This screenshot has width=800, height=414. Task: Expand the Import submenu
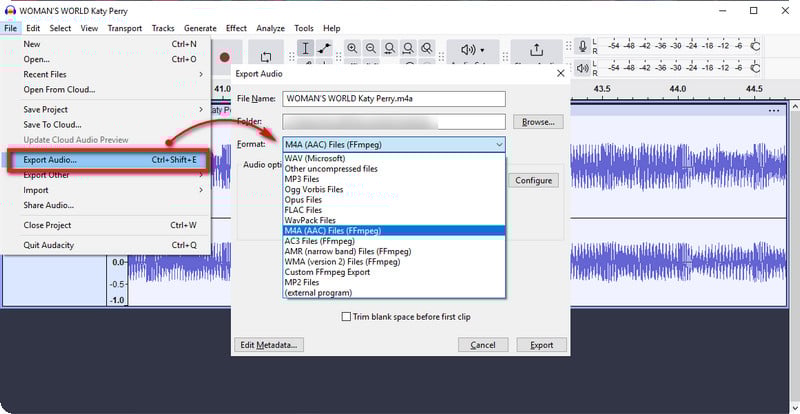click(x=106, y=190)
